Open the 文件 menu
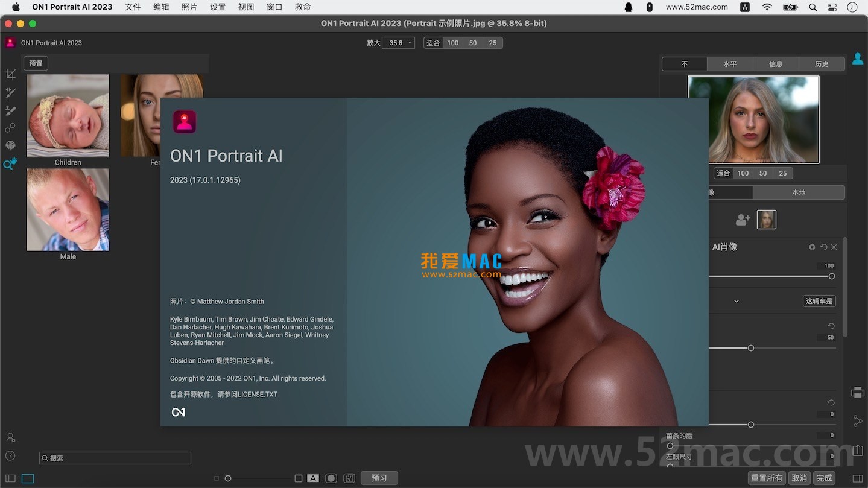868x488 pixels. pos(133,7)
